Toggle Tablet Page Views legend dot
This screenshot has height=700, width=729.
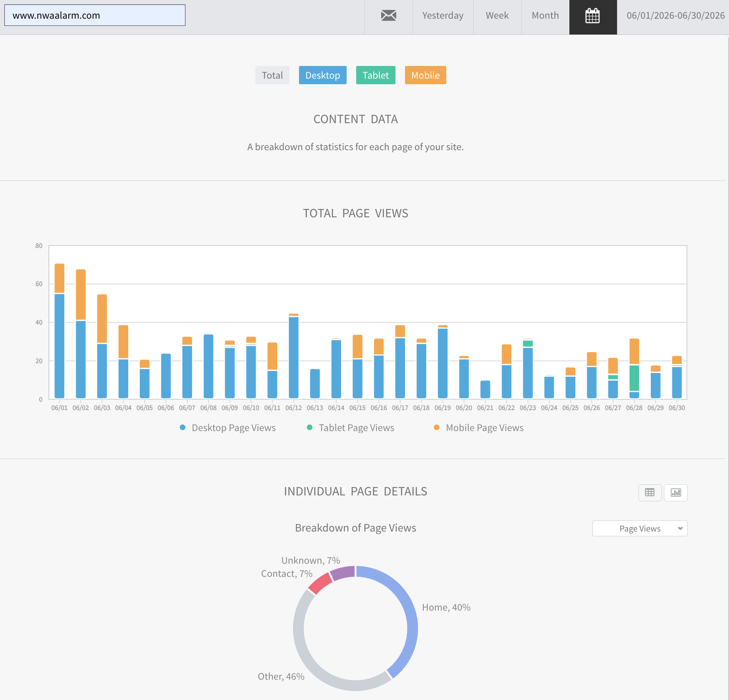(310, 427)
